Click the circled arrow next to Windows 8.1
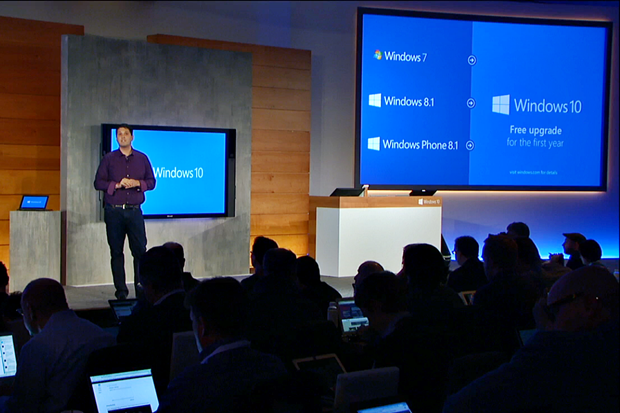The image size is (620, 413). click(471, 103)
